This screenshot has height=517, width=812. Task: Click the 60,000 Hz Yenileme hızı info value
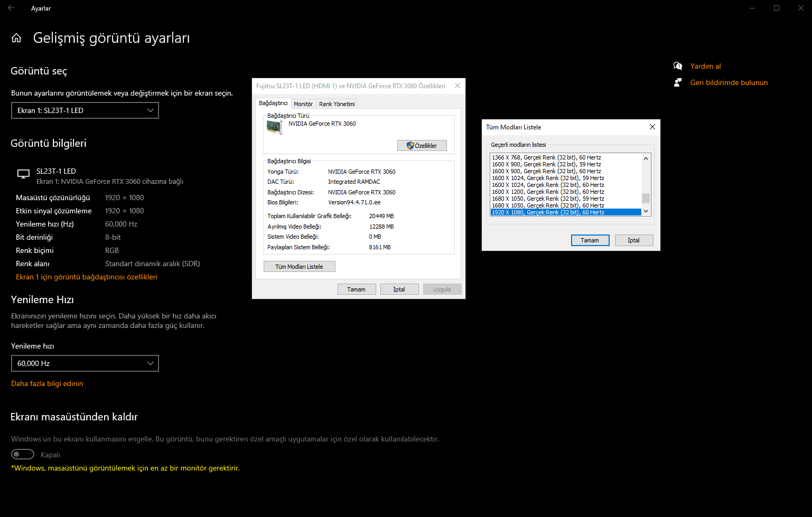point(121,224)
